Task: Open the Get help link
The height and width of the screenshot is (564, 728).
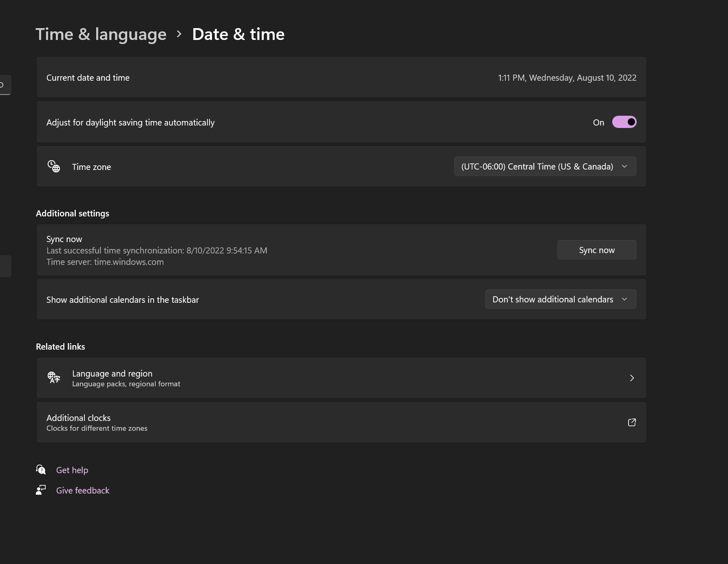Action: pos(72,470)
